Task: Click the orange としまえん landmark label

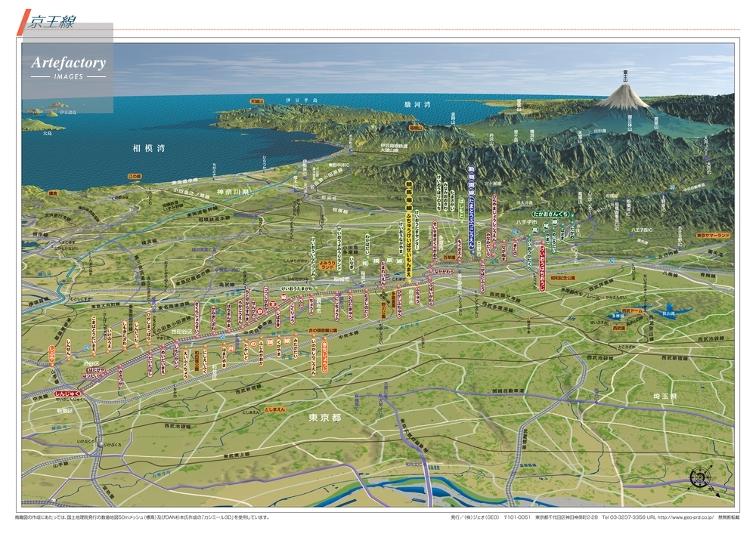Action: [275, 409]
